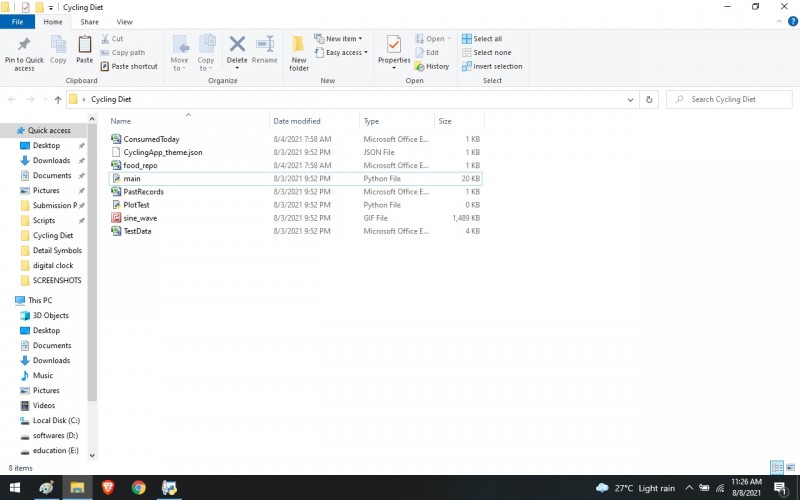
Task: Click the Cycling Diet address path
Action: coord(111,99)
